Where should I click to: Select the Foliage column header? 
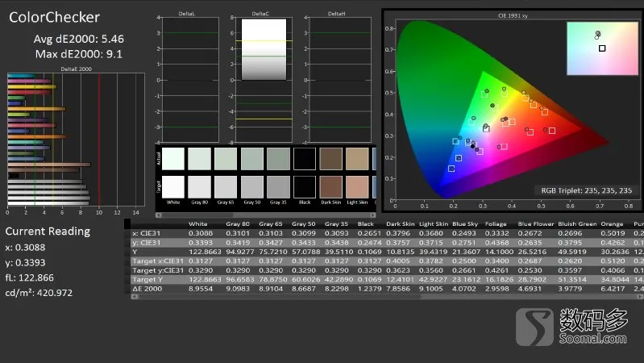point(496,224)
